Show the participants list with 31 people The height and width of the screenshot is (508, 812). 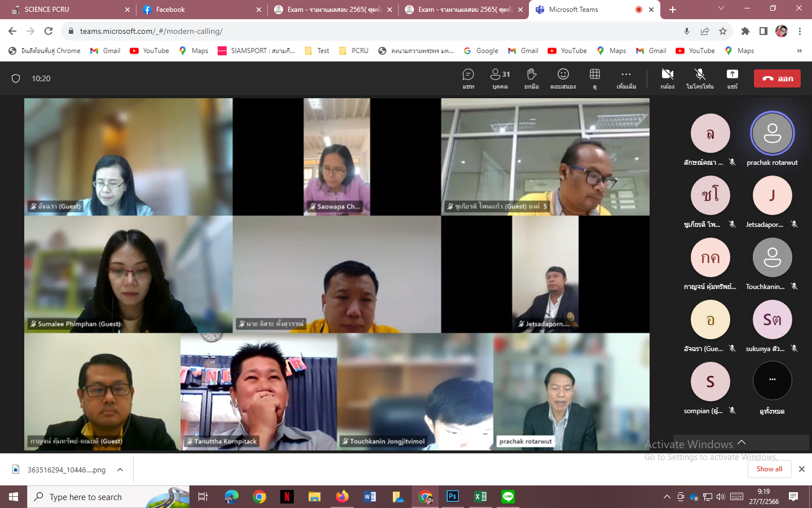(500, 78)
